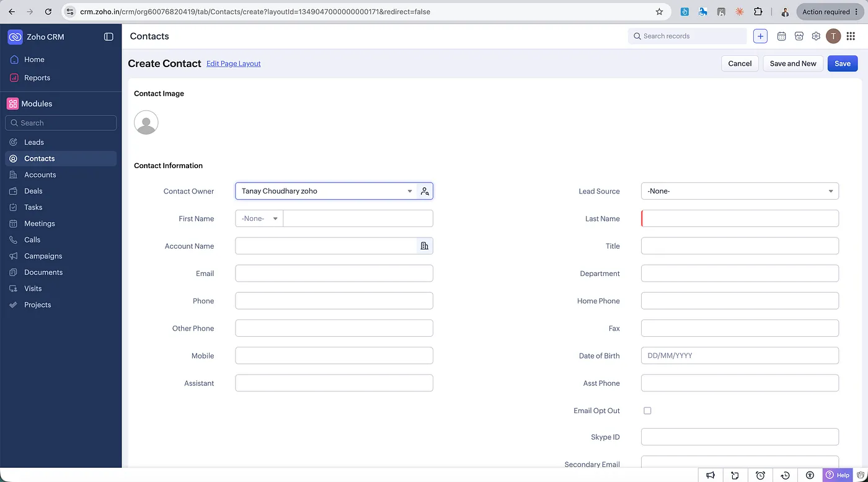The image size is (868, 482).
Task: Cancel the contact creation
Action: tap(740, 63)
